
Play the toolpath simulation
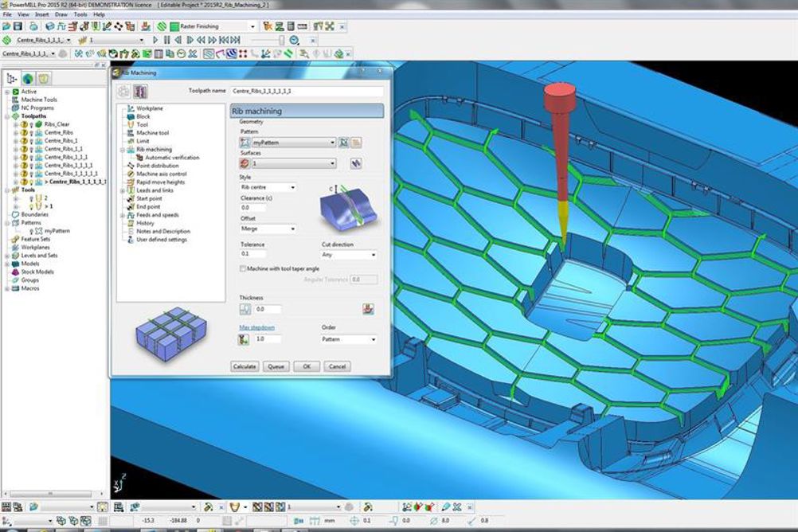coord(155,40)
